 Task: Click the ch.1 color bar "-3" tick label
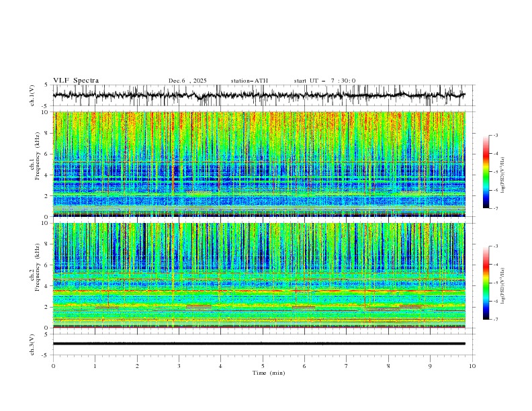(495, 135)
